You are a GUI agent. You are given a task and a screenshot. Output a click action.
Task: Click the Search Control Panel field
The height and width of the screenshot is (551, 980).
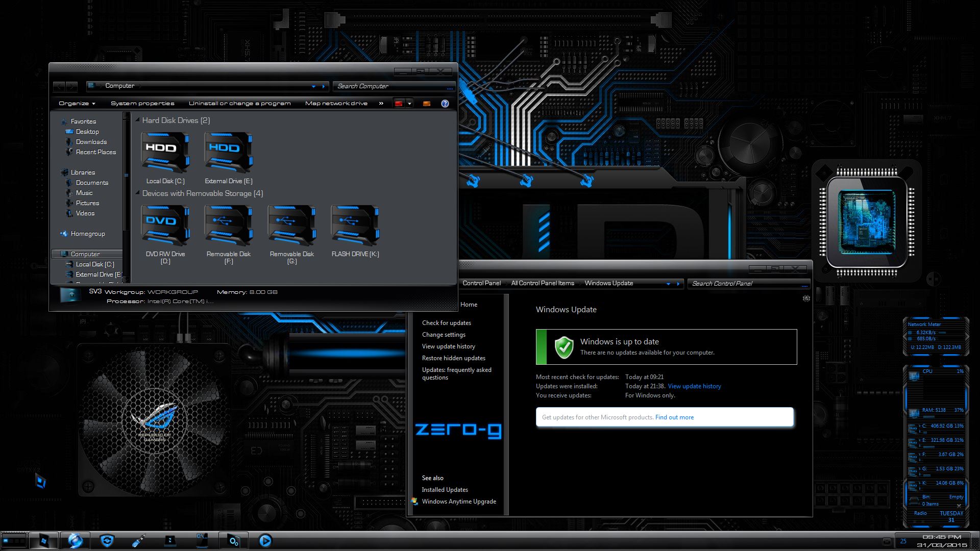coord(745,284)
